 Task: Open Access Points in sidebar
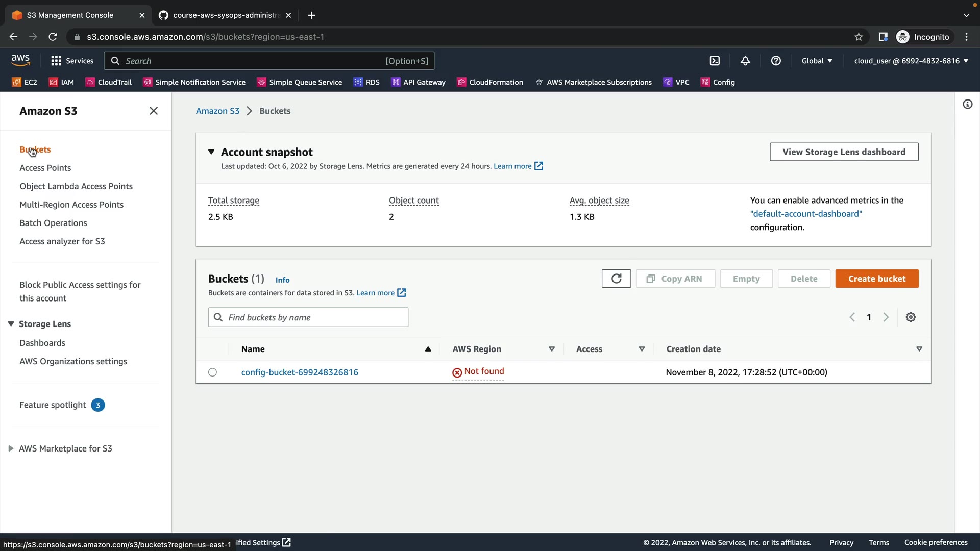(45, 168)
